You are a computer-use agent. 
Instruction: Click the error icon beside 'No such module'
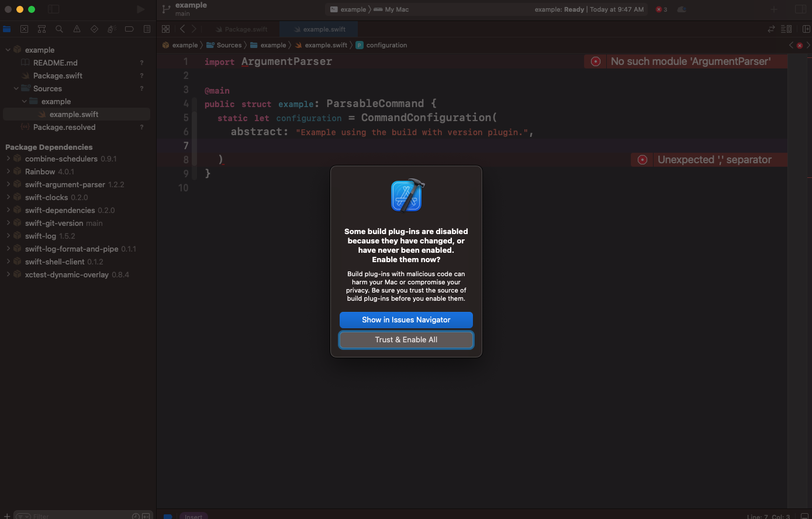(x=595, y=61)
